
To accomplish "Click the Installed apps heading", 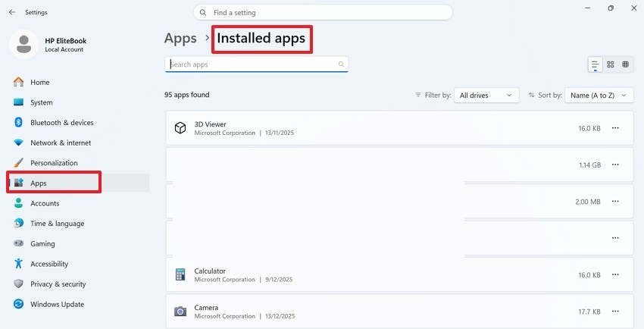I will (x=261, y=38).
